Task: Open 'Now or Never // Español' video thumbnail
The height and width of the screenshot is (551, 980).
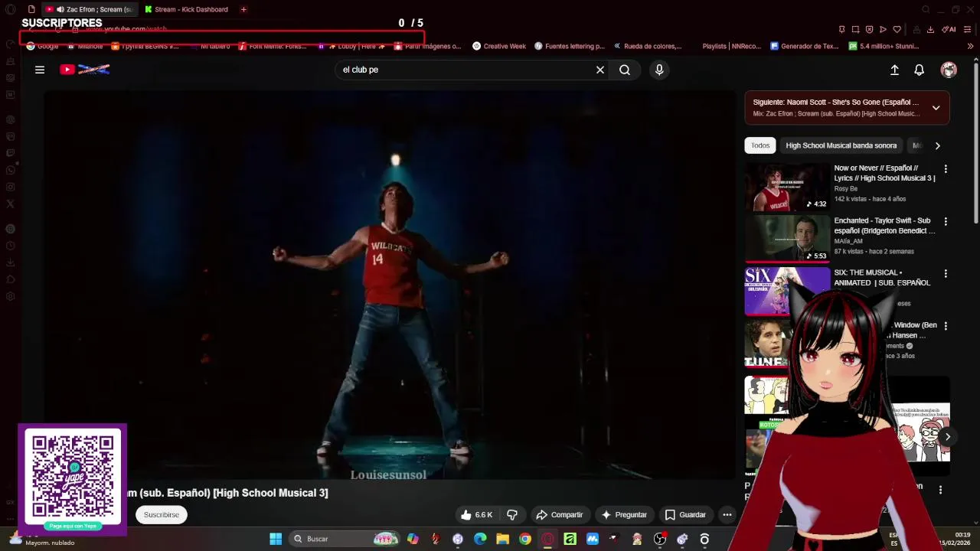Action: click(x=787, y=187)
